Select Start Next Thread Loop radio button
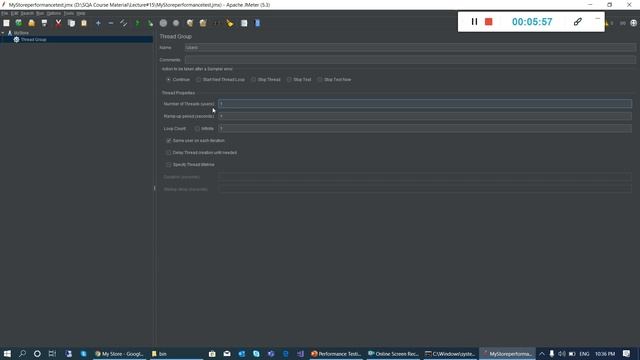This screenshot has width=640, height=360. (198, 80)
